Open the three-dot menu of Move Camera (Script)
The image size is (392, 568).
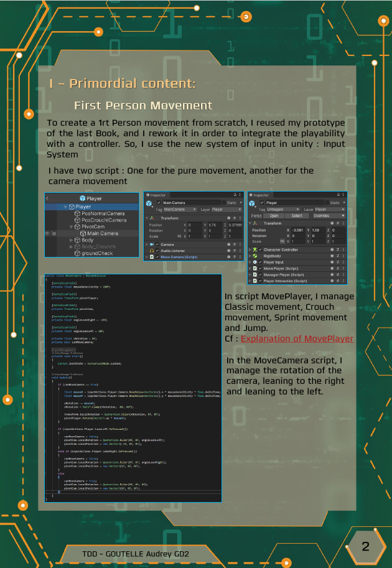[x=240, y=257]
